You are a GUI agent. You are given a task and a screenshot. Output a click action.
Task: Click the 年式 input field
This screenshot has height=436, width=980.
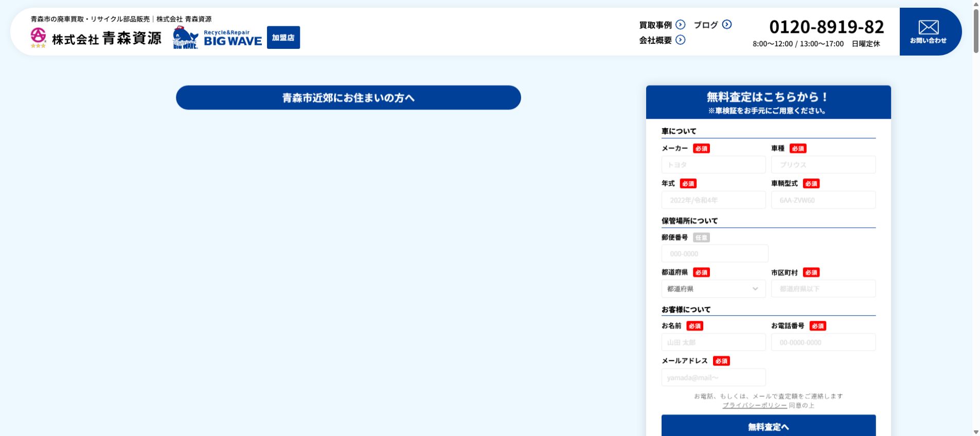[x=714, y=200]
